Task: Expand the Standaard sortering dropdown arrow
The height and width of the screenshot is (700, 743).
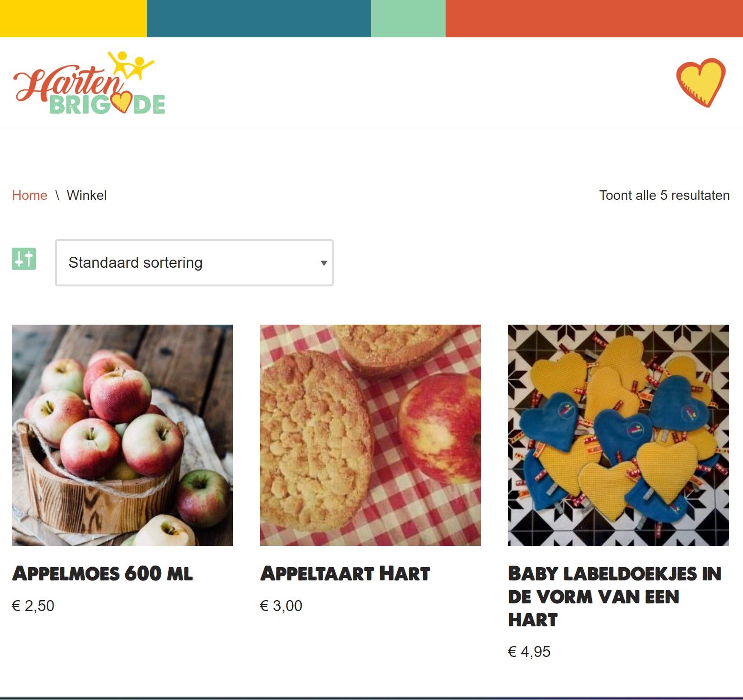Action: (324, 263)
